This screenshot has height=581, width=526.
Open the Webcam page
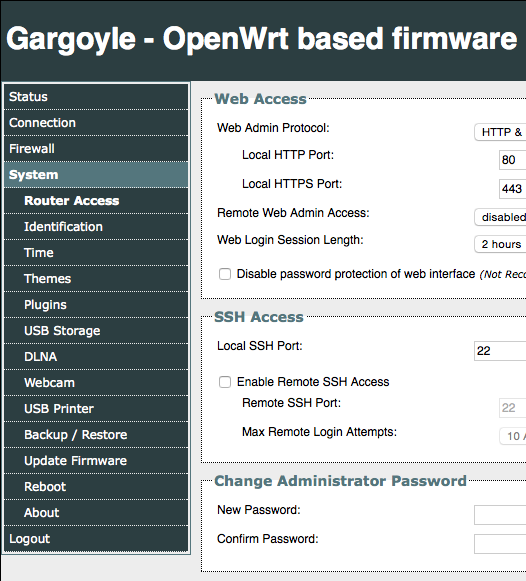pos(96,382)
